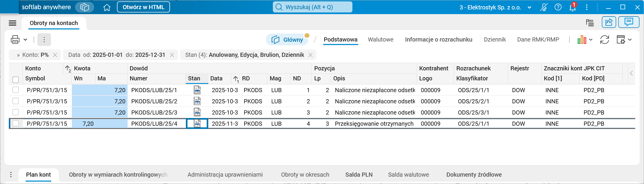Open the Plan kont bottom tab
The height and width of the screenshot is (184, 644).
click(39, 175)
